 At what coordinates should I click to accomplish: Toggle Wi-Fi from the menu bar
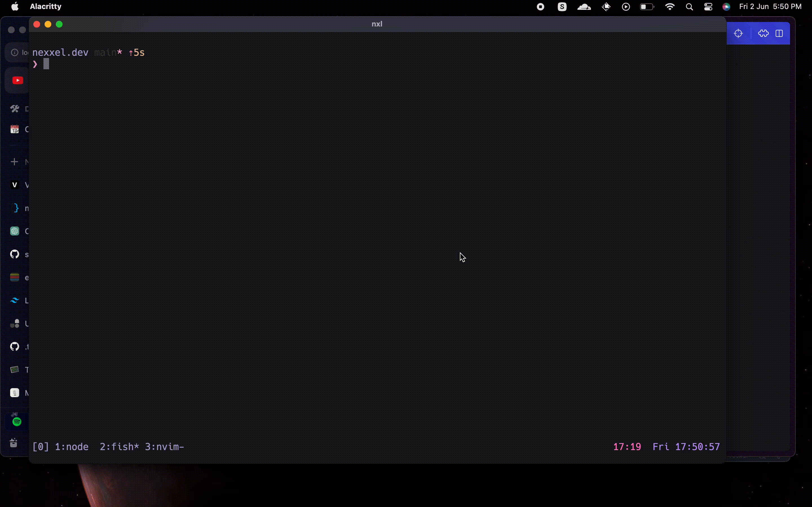coord(670,6)
